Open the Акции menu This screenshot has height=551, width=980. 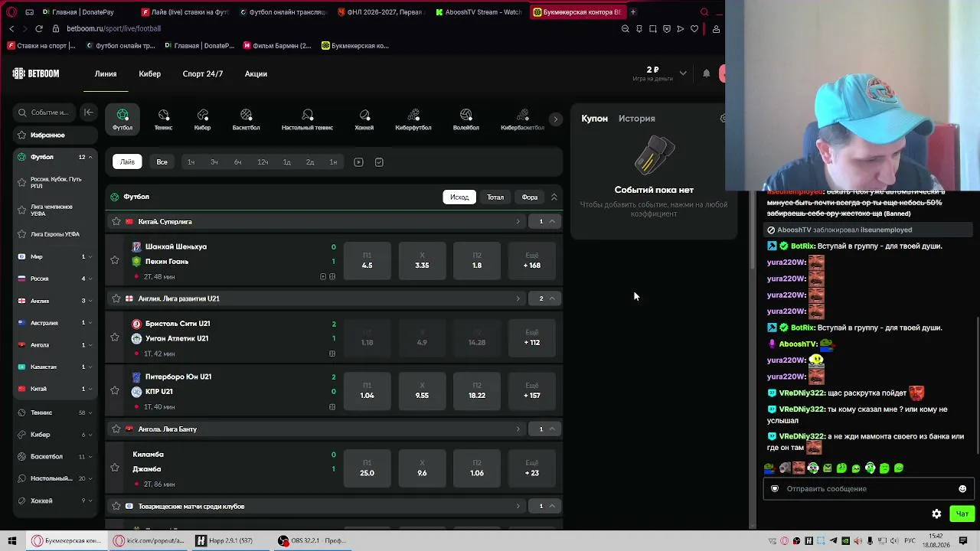(256, 74)
